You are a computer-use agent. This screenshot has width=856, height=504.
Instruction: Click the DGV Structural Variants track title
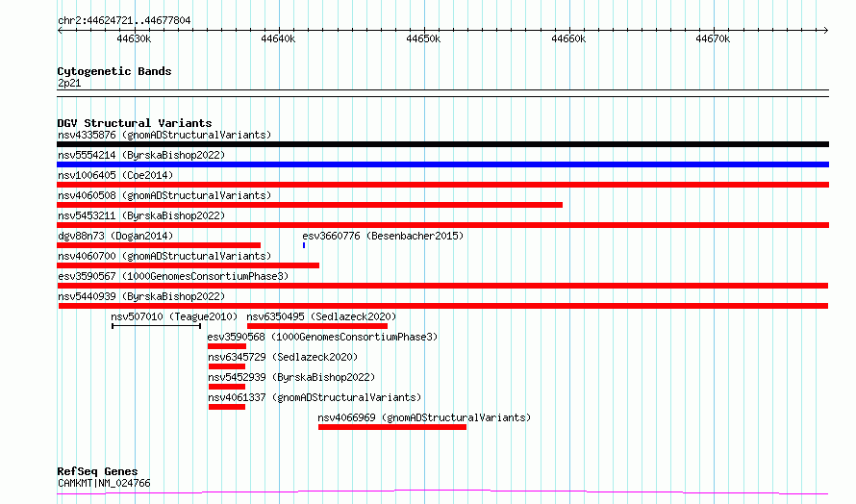pyautogui.click(x=135, y=123)
